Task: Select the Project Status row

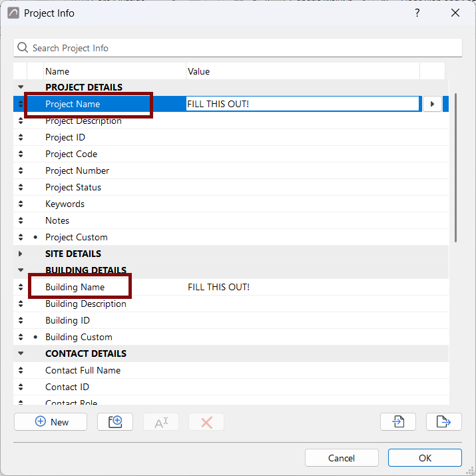Action: [231, 187]
